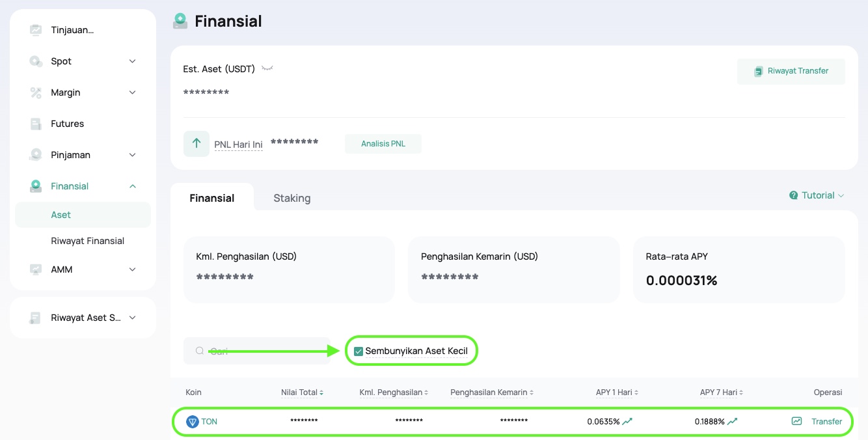This screenshot has width=868, height=440.
Task: Toggle the Est. Aset visibility eye
Action: (267, 68)
